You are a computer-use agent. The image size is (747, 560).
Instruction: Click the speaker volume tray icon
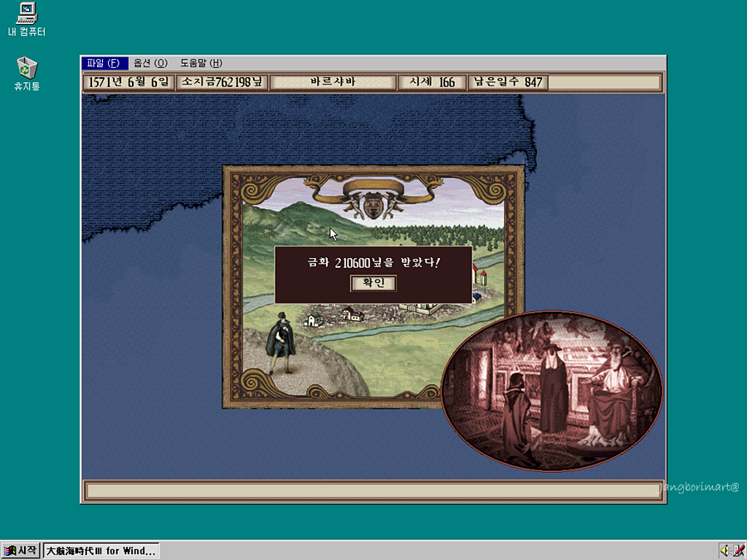725,551
